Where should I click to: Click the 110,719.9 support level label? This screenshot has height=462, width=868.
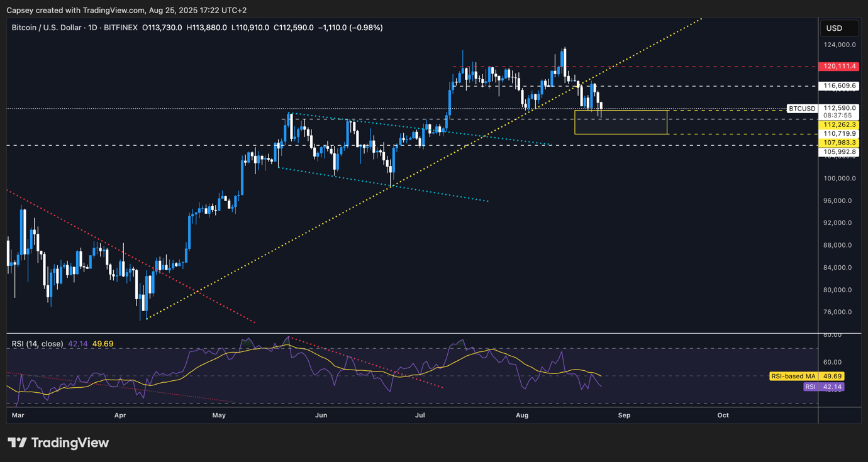click(x=838, y=133)
